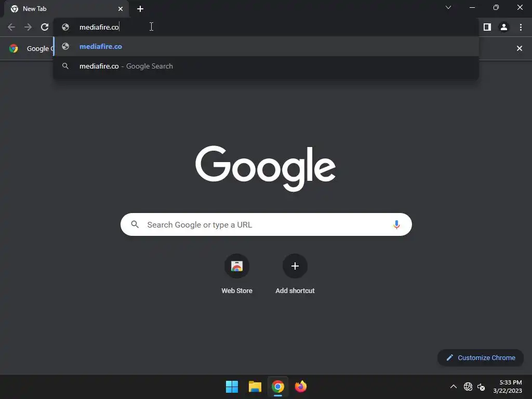Select the New Tab tab

tap(66, 9)
